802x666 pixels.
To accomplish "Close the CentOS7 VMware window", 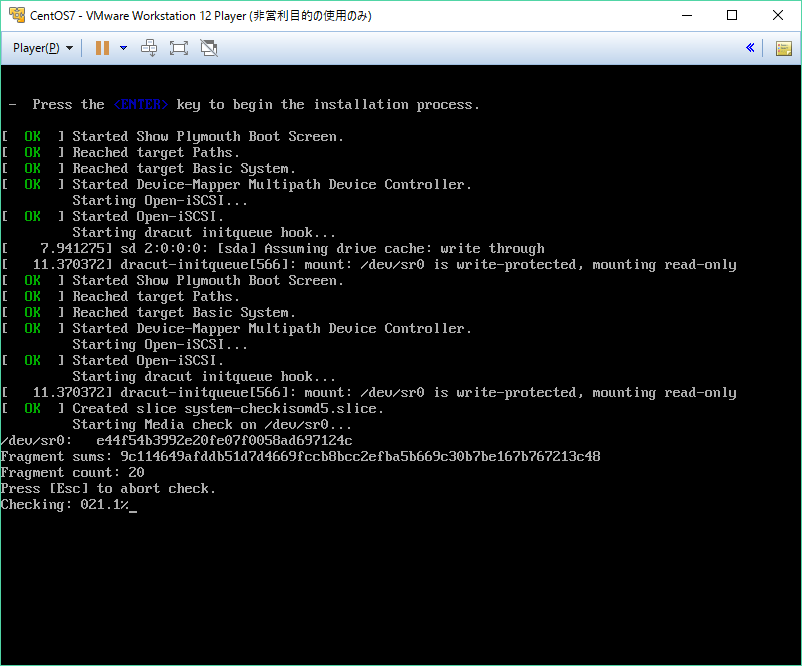I will 778,15.
